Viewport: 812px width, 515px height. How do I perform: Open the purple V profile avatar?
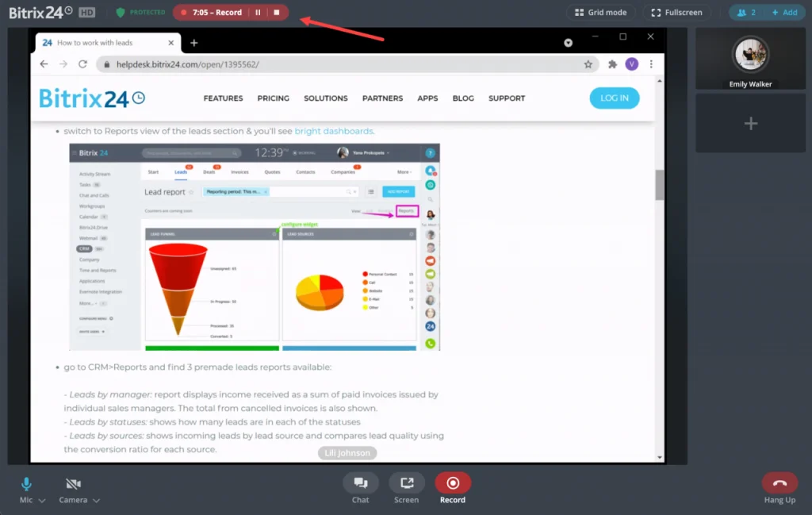[x=631, y=64]
